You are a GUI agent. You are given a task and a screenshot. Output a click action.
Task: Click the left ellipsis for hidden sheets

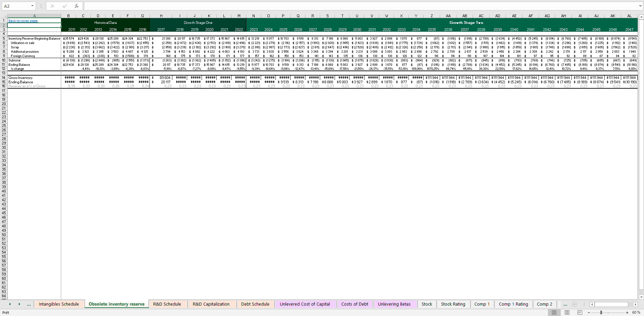coord(29,304)
